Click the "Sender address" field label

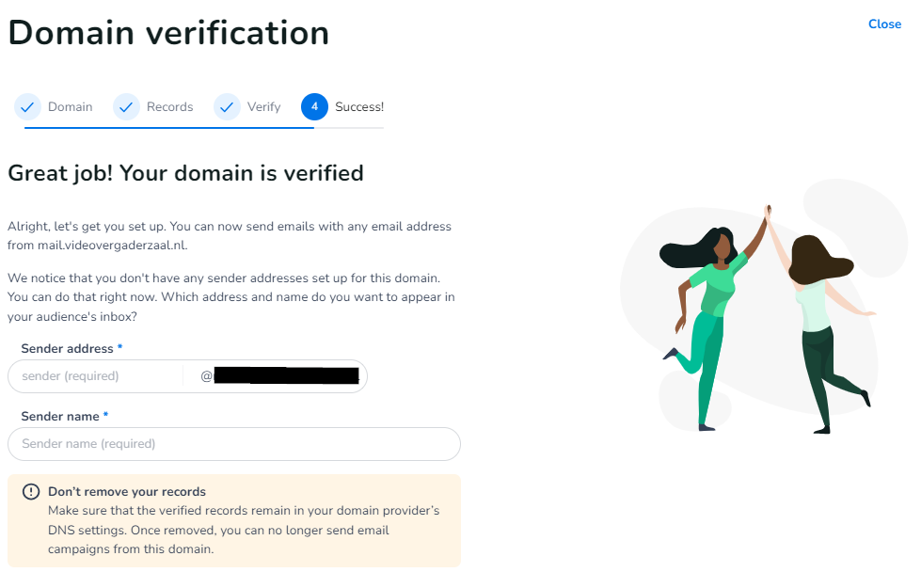(x=66, y=349)
